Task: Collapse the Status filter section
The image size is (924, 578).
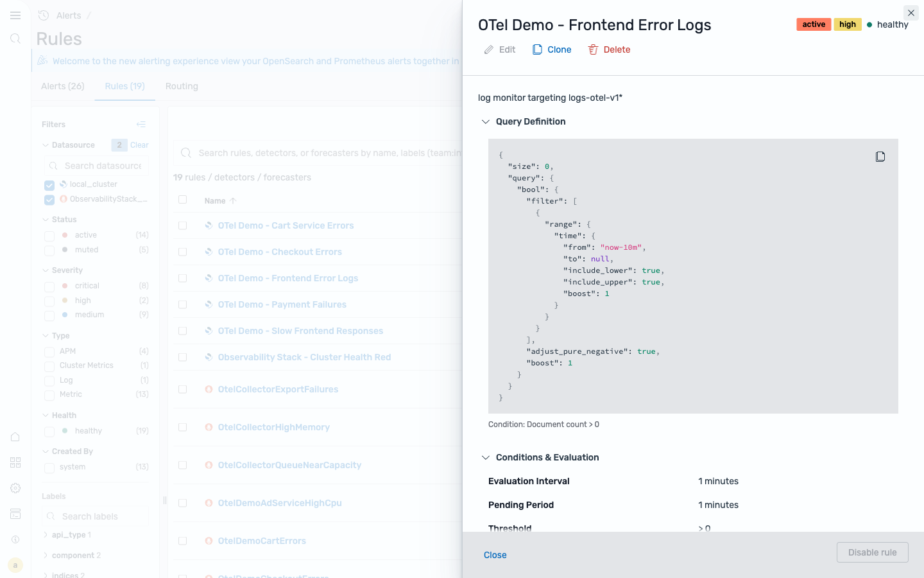Action: click(x=46, y=220)
